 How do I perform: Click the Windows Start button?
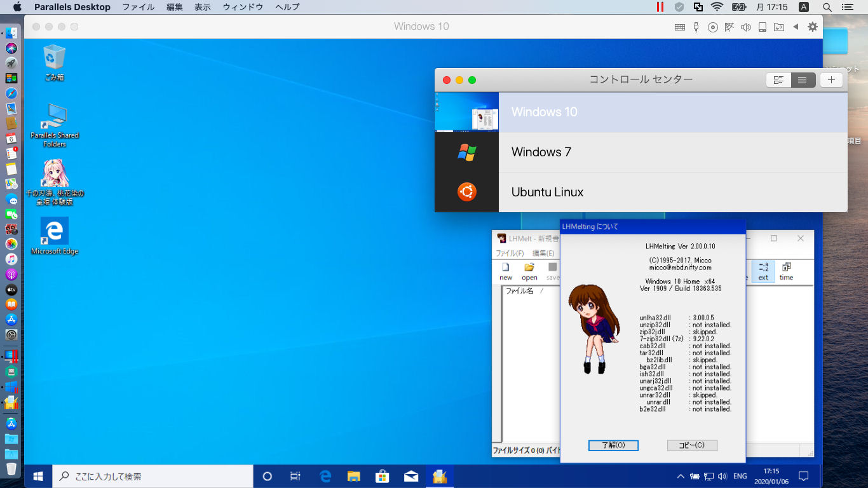tap(38, 476)
